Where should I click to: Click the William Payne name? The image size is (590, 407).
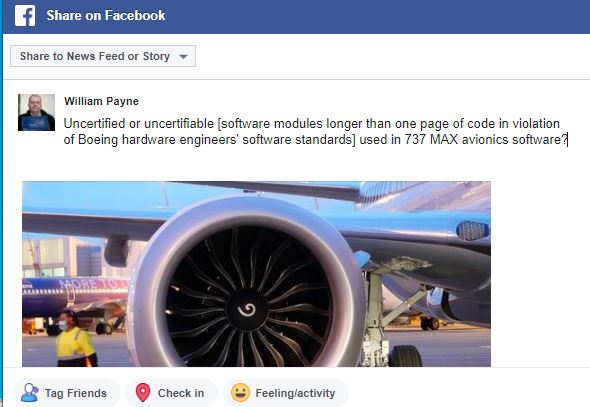pyautogui.click(x=101, y=101)
